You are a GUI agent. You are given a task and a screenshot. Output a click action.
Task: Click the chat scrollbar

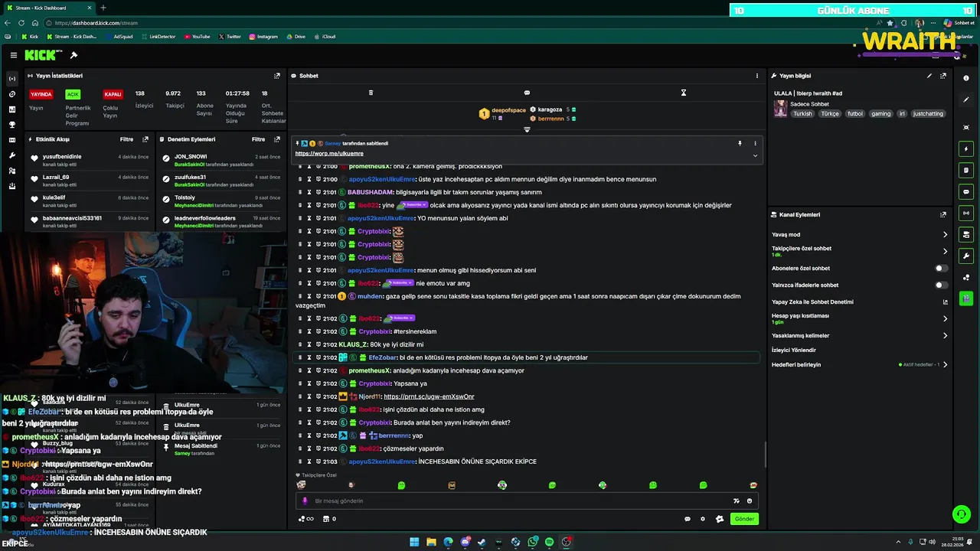(765, 455)
